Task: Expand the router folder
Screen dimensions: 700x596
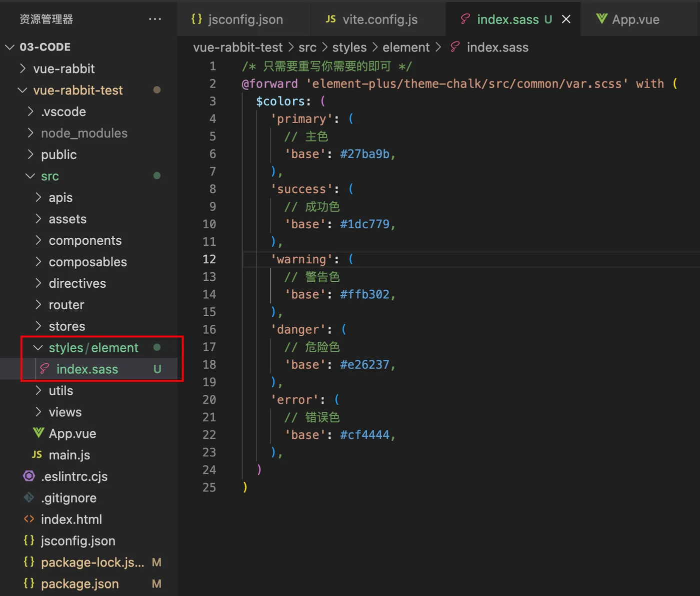Action: (38, 305)
